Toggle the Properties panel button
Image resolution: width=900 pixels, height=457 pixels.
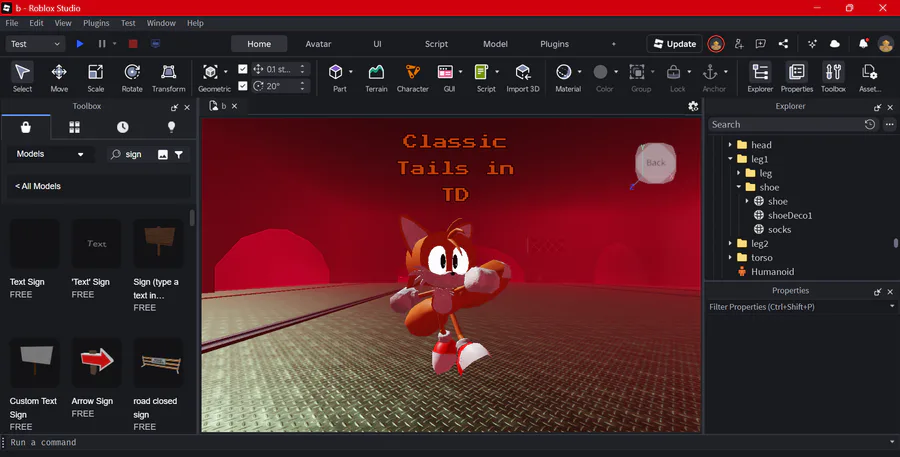[797, 77]
